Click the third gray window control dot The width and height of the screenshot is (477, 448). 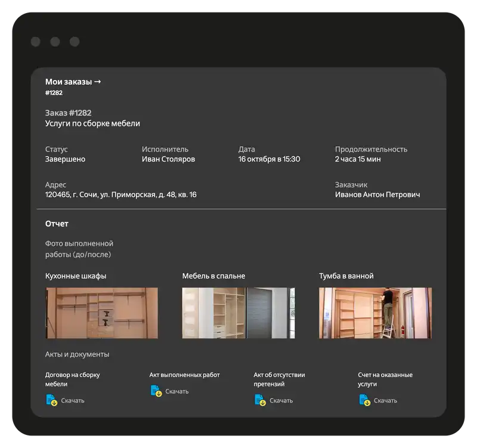click(x=75, y=42)
